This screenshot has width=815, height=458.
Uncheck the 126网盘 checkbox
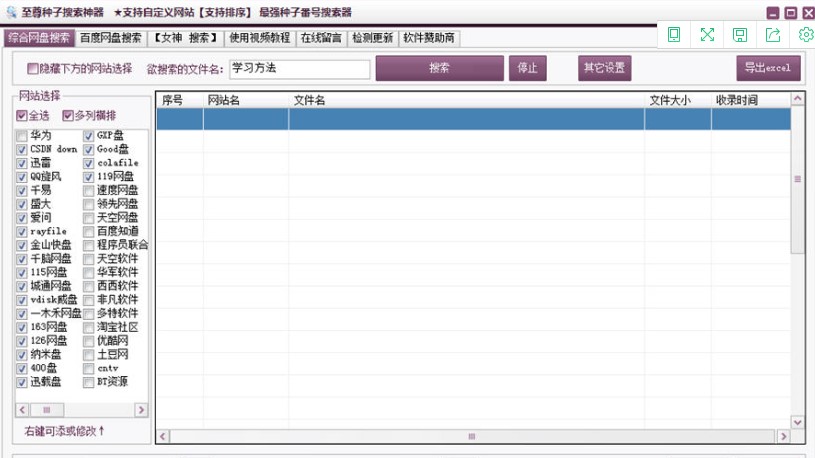(22, 341)
